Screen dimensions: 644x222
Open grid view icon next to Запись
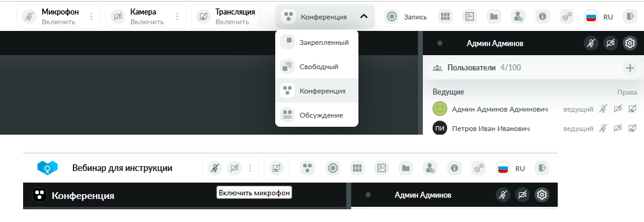(445, 17)
